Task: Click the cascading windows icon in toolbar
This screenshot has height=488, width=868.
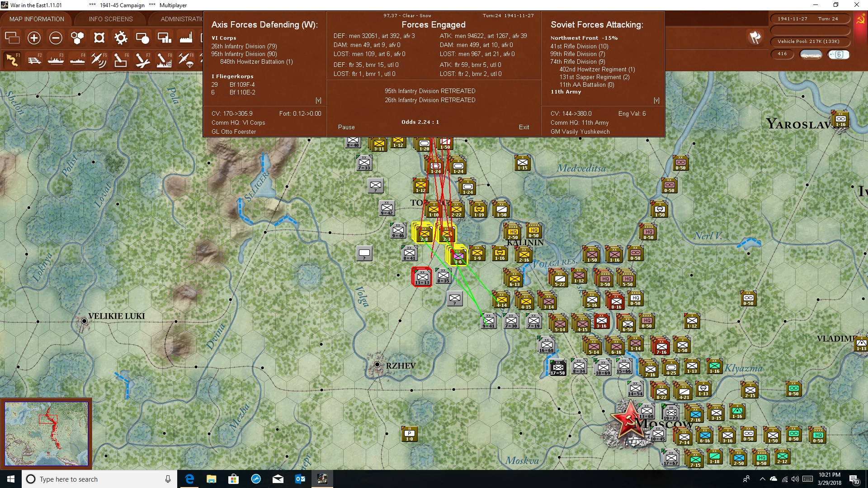Action: pos(12,38)
